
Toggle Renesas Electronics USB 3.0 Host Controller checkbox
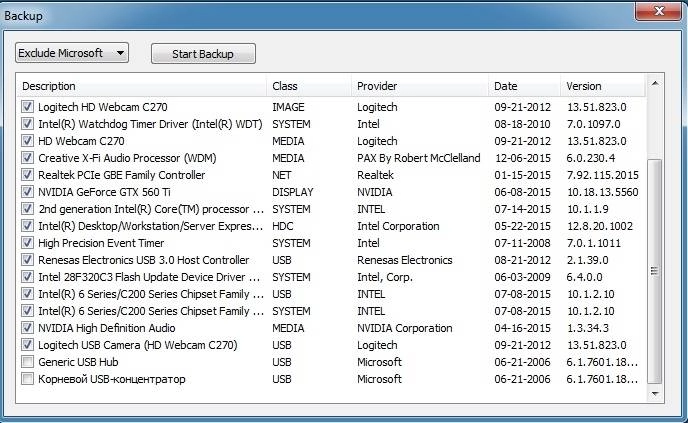pyautogui.click(x=27, y=260)
